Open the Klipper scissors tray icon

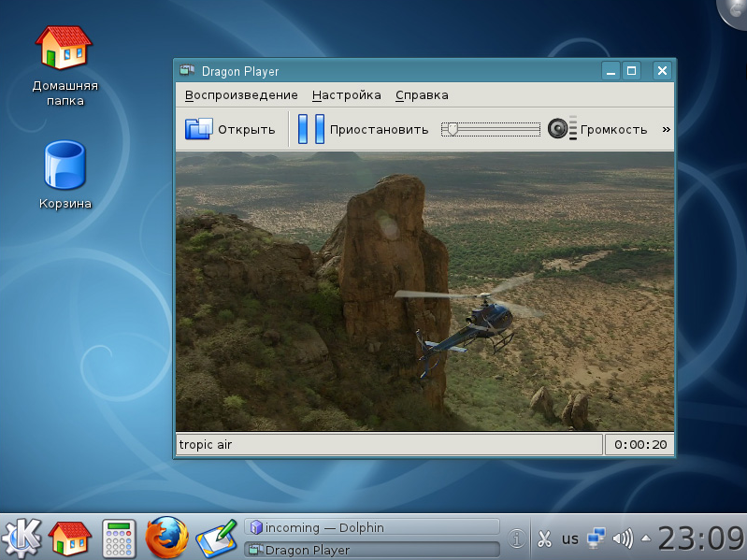pos(543,538)
